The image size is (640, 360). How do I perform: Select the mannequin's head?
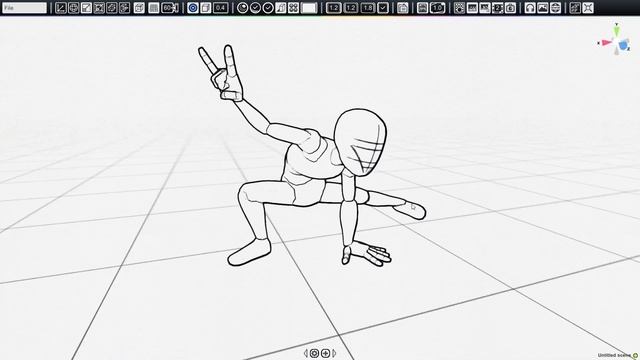point(360,141)
